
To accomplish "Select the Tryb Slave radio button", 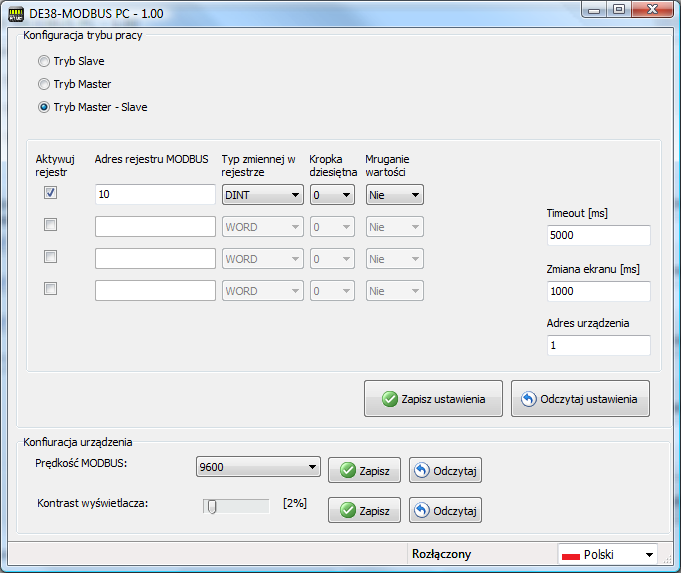I will pyautogui.click(x=44, y=61).
